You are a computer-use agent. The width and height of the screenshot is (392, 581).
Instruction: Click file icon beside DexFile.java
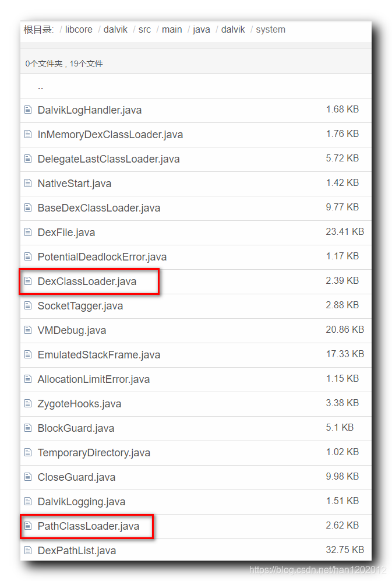coord(28,232)
